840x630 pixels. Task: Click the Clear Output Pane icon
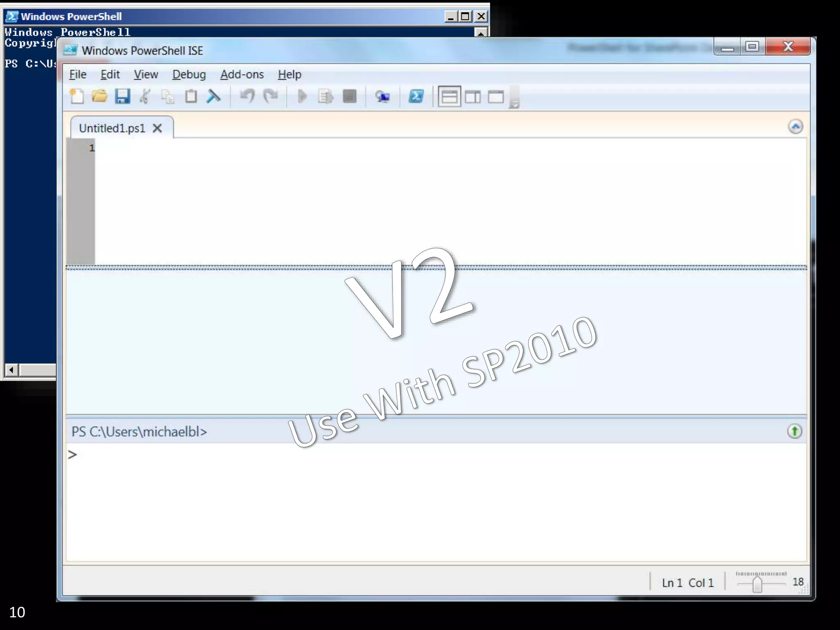click(213, 97)
